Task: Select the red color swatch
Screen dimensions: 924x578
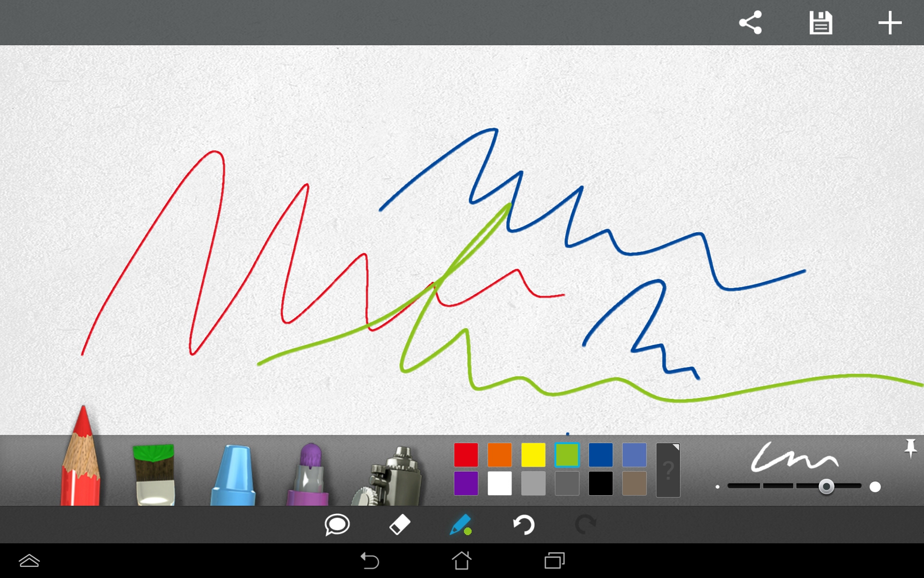Action: tap(466, 455)
